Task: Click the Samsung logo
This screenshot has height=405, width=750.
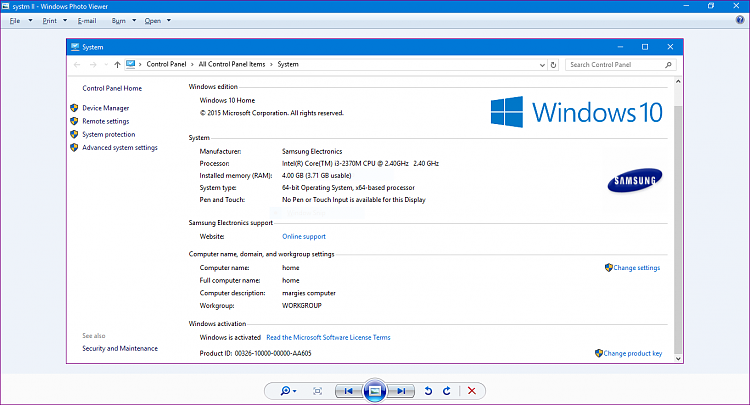Action: click(635, 180)
